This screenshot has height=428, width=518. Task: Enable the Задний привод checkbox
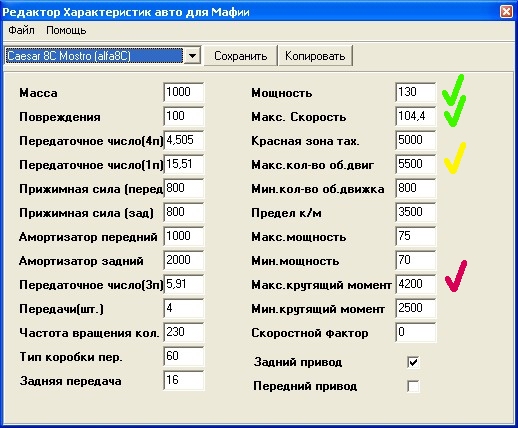click(x=413, y=362)
